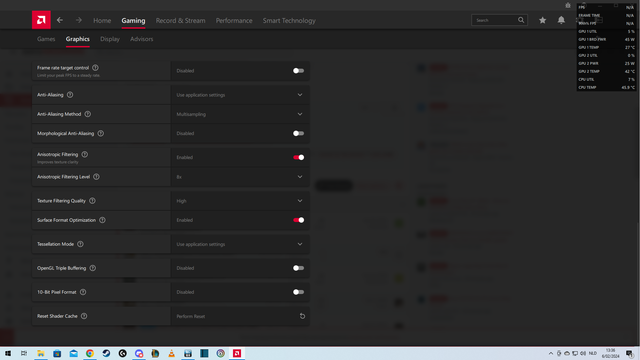Viewport: 640px width, 360px height.
Task: Open Smart Technology tab
Action: pos(289,20)
